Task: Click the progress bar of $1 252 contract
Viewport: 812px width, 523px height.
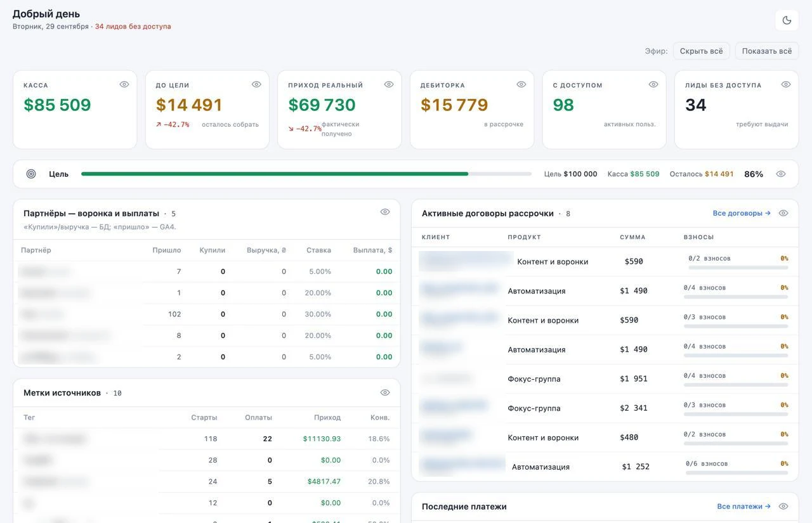Action: point(736,473)
